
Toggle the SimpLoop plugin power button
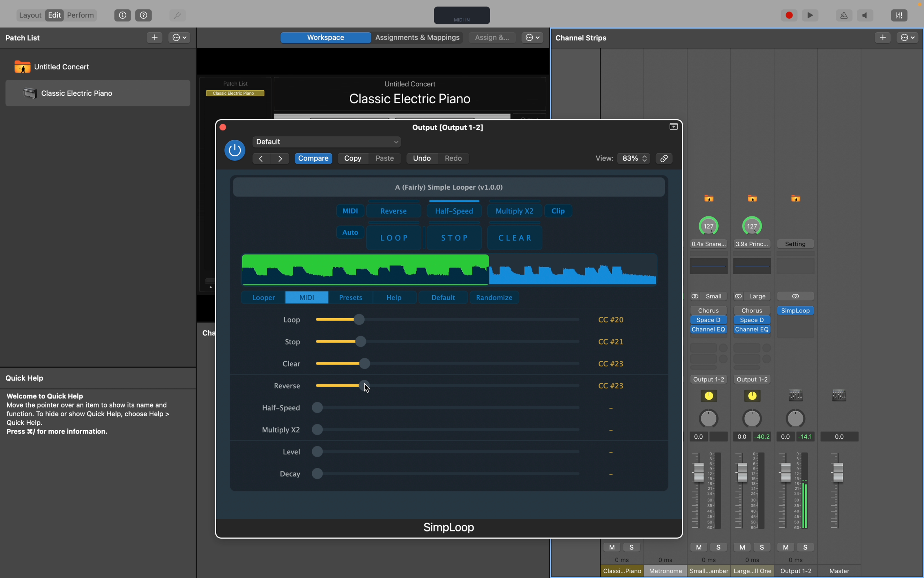click(x=235, y=150)
